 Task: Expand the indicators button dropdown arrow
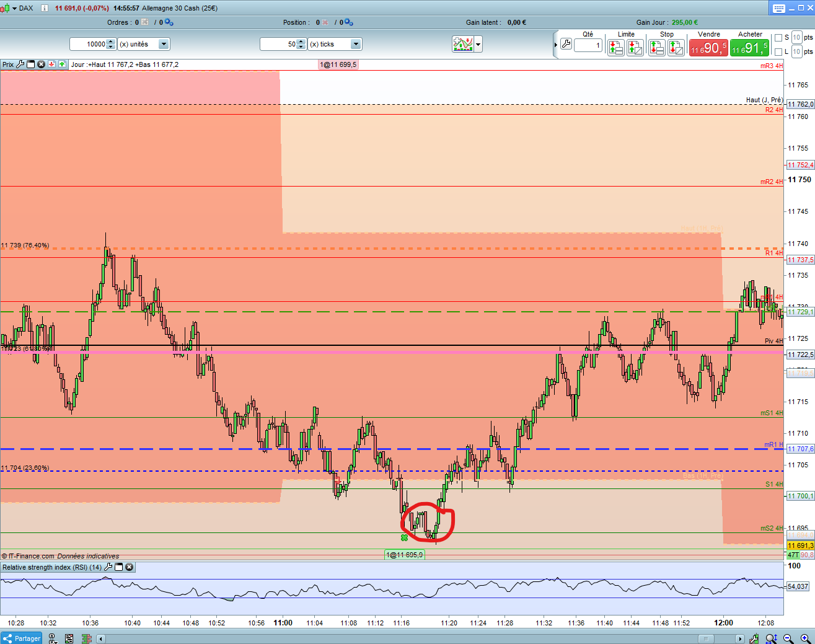pyautogui.click(x=478, y=44)
